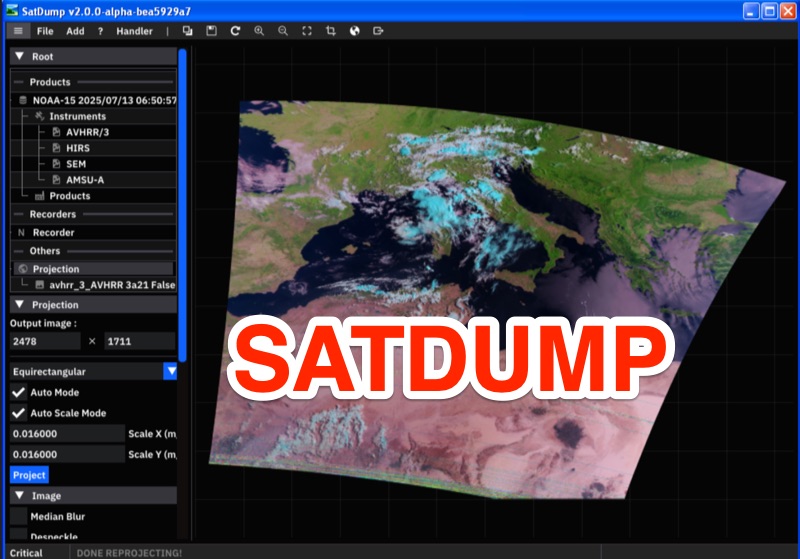Click the Scale X value field
Viewport: 800px width, 559px height.
click(67, 434)
